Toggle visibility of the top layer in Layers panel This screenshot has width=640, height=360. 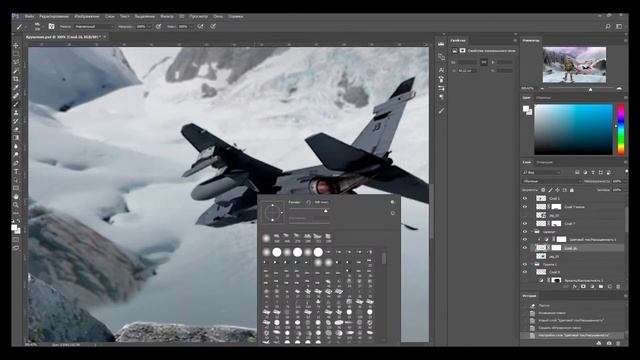525,198
